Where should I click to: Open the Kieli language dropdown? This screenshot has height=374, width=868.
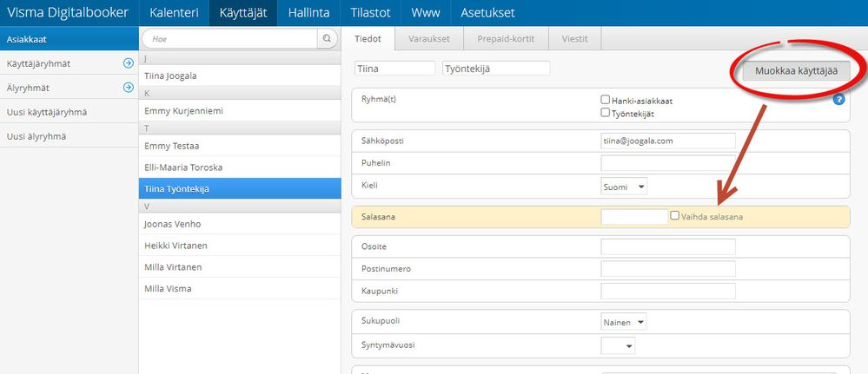pos(625,187)
